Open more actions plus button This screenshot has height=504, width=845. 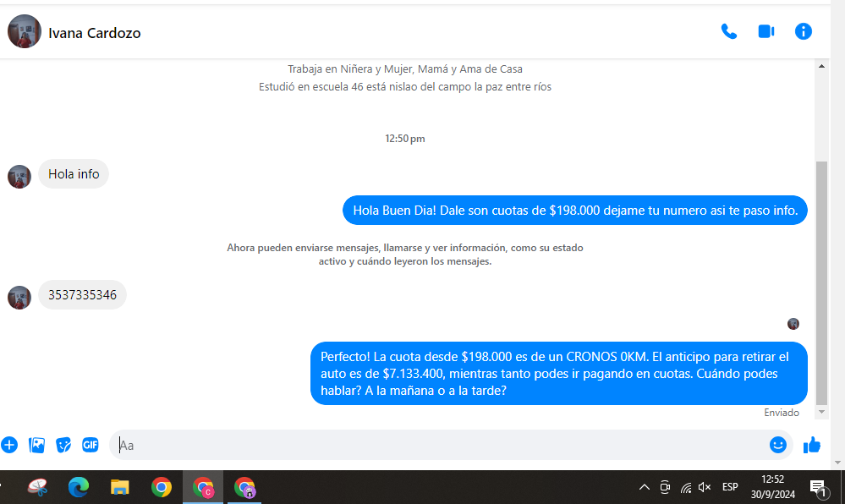(x=9, y=446)
